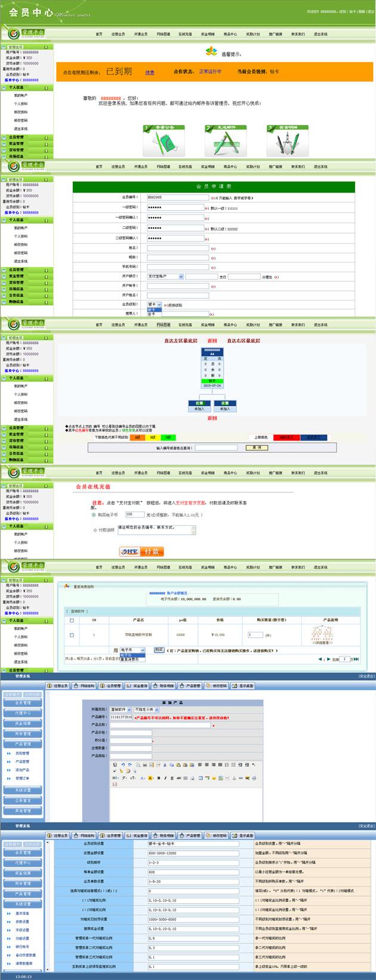This screenshot has width=376, height=980.
Task: Open the 不指定小类 subcategory dropdown
Action: click(x=146, y=709)
